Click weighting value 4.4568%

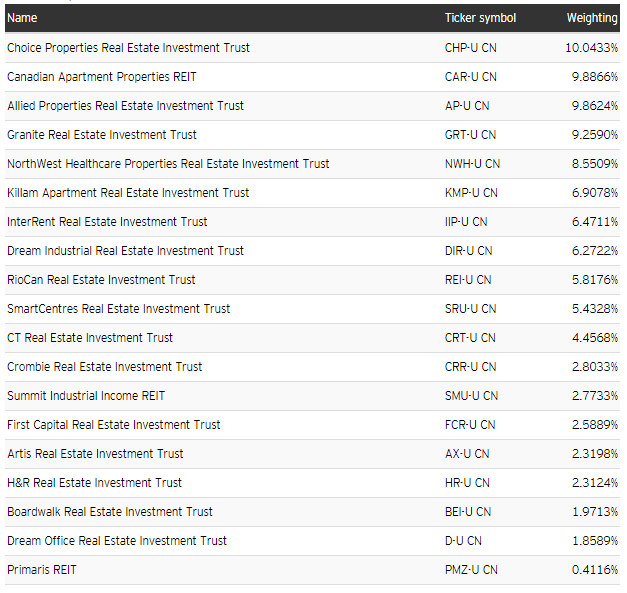tap(595, 338)
